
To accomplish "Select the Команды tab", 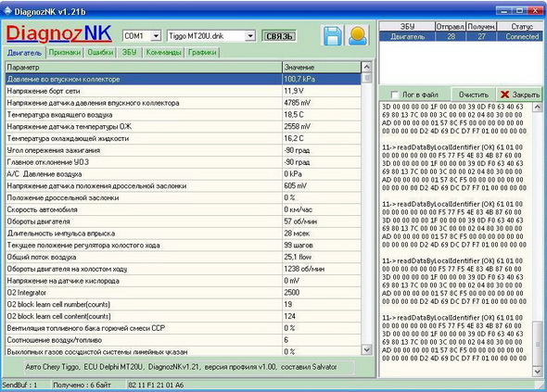I will coord(163,52).
